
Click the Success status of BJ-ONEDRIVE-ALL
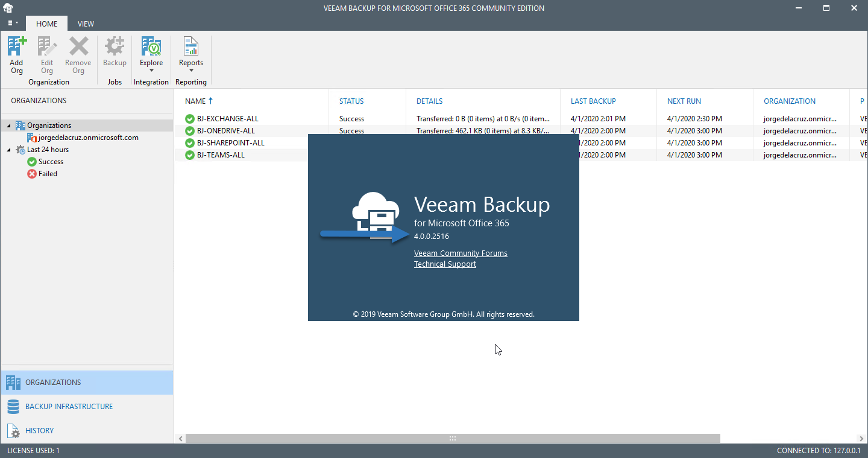coord(351,131)
